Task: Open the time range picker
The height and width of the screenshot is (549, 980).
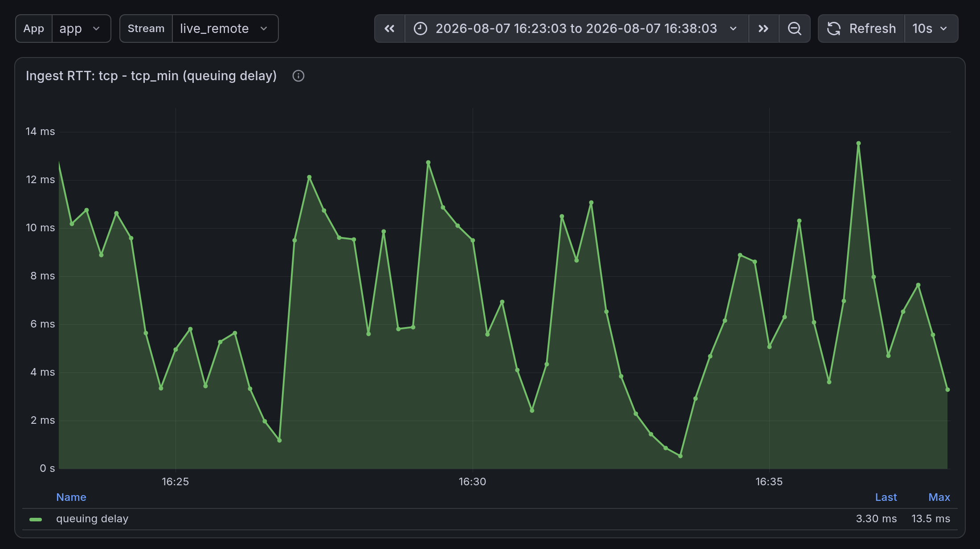Action: tap(576, 29)
